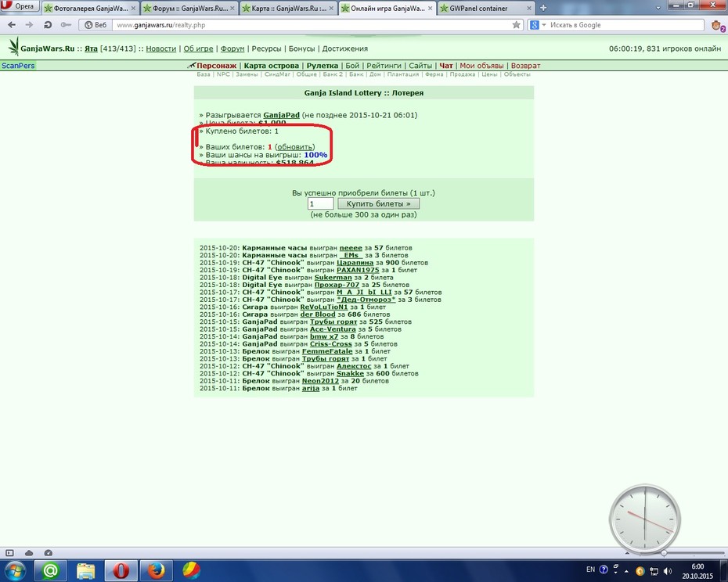This screenshot has height=582, width=728.
Task: Open Карта острова page
Action: coord(271,66)
